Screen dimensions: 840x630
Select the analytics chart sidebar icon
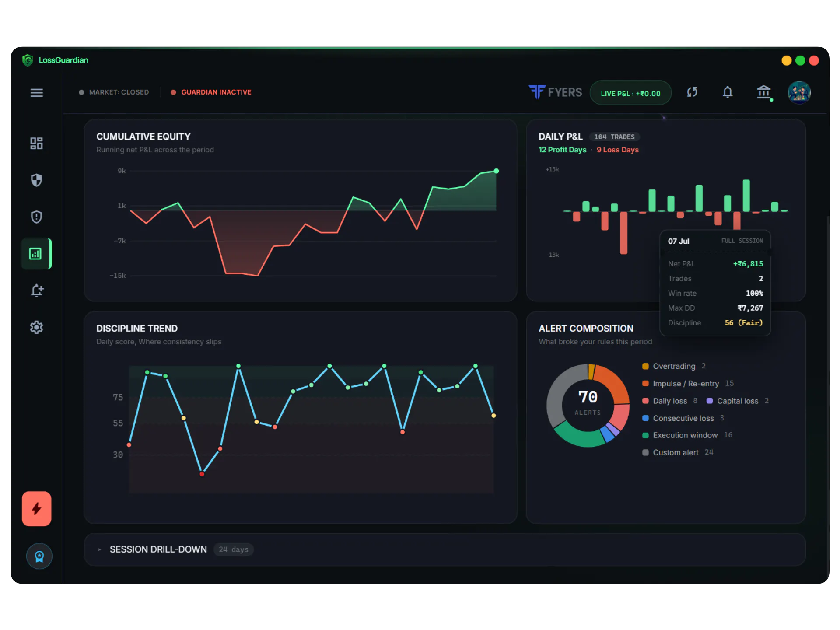point(35,254)
